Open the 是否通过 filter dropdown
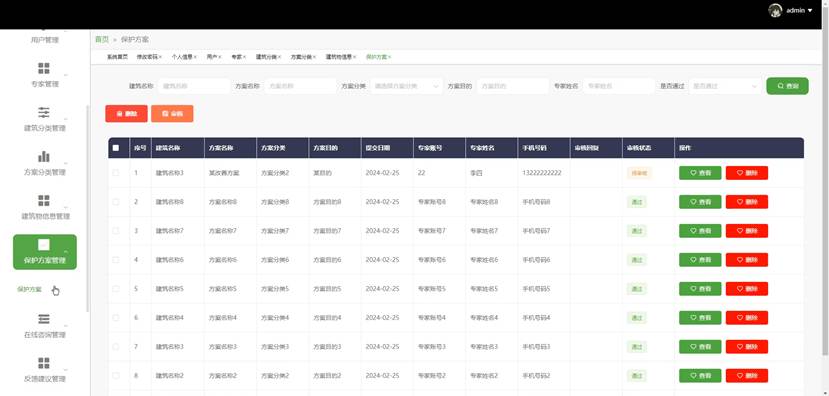 point(725,86)
